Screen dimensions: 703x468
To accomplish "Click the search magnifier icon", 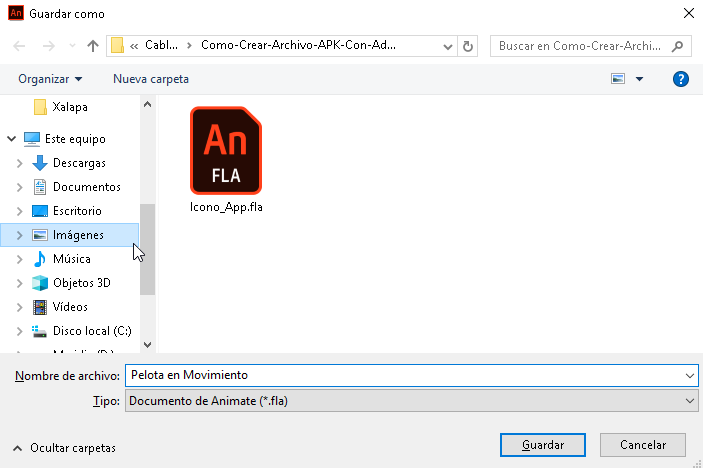I will 678,46.
